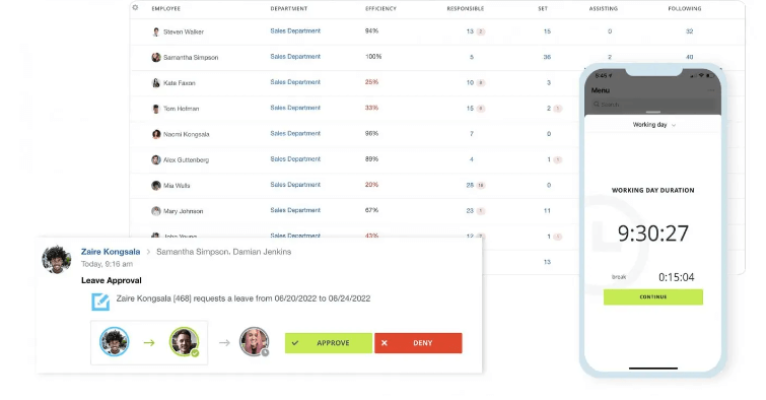Sort by the Efficiency column header
The width and height of the screenshot is (766, 400).
coord(380,8)
